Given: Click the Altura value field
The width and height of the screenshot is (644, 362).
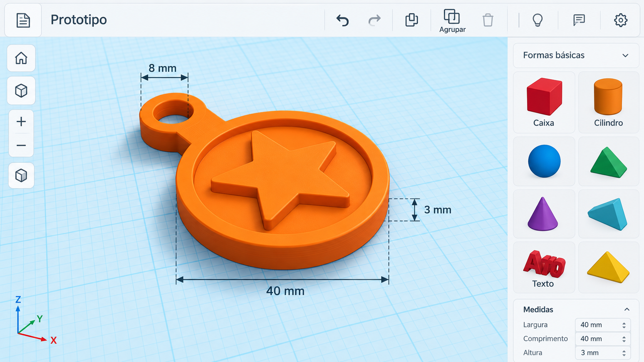Looking at the screenshot, I should 602,353.
